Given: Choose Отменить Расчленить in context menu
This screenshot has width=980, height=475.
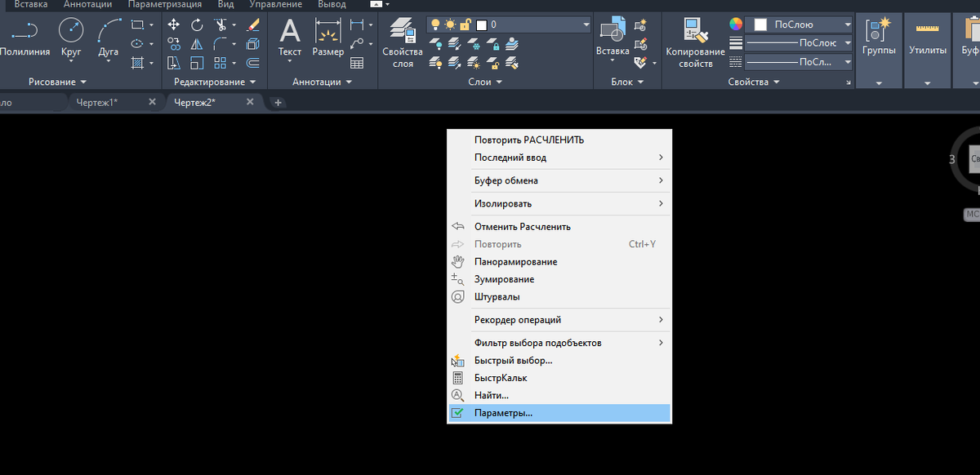Looking at the screenshot, I should [560, 227].
